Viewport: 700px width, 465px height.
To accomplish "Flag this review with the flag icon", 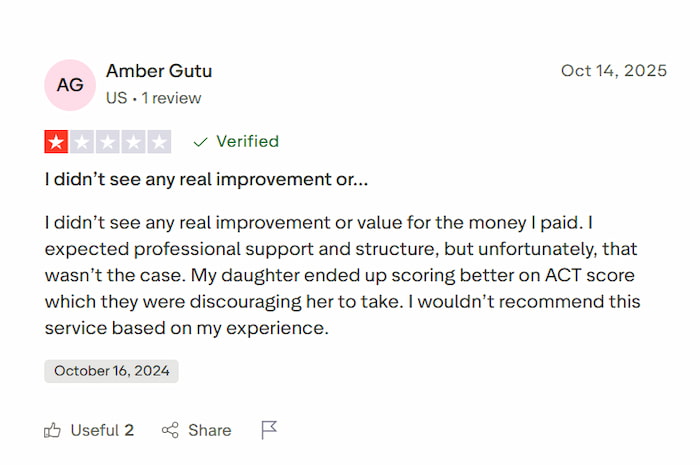I will [269, 430].
